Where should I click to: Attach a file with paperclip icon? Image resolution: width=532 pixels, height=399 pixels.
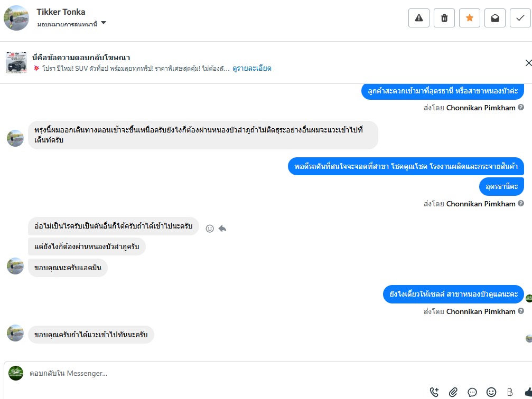click(453, 392)
